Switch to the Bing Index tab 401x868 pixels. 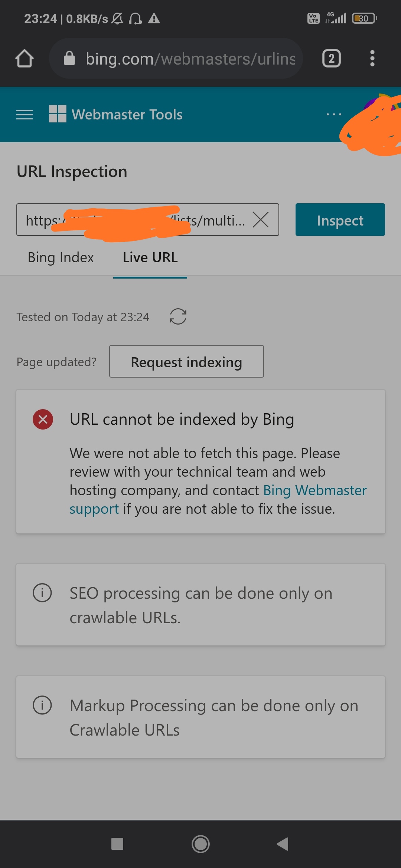[x=61, y=257]
